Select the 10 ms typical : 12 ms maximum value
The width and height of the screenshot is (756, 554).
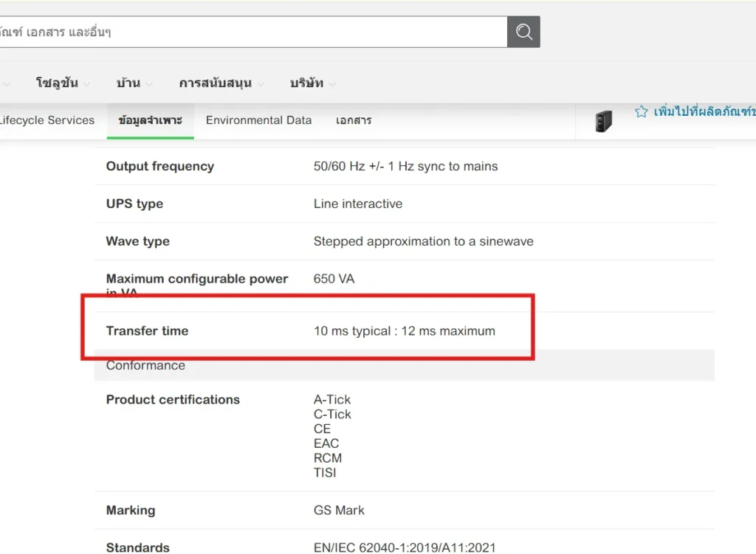(x=404, y=331)
